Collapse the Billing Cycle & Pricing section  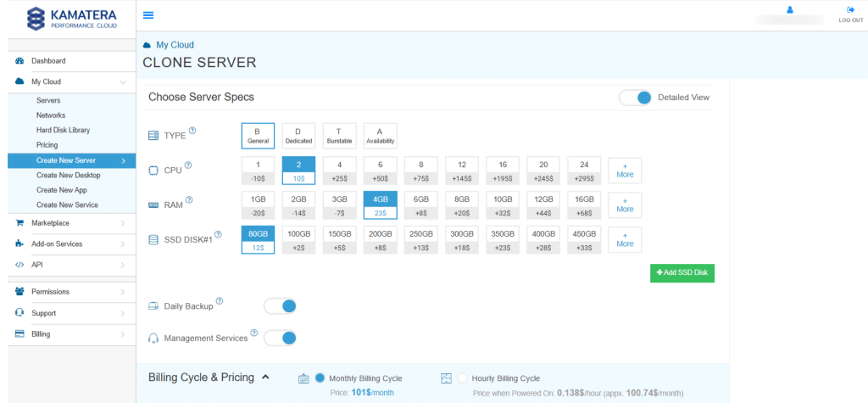[x=265, y=378]
